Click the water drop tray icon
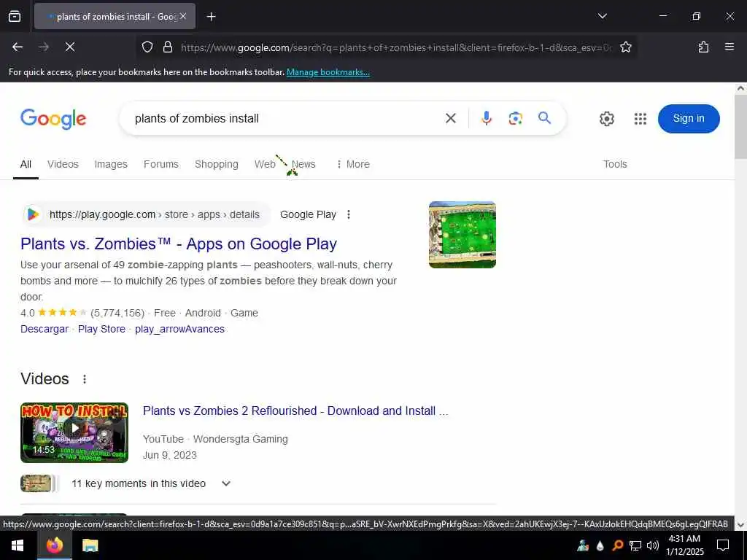747x560 pixels. click(600, 545)
